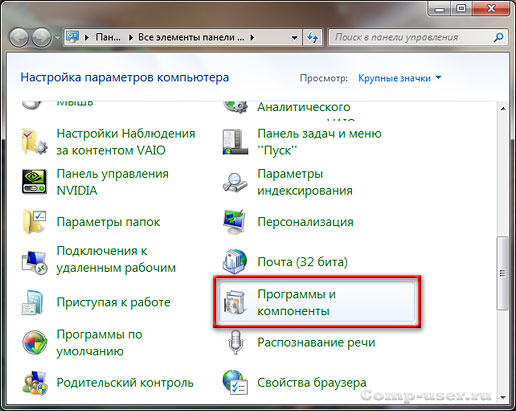Expand the Крупные значки view dropdown

(x=399, y=78)
